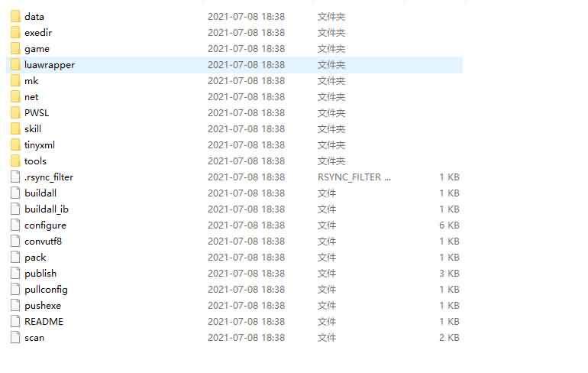Select the mk folder name
This screenshot has height=373, width=588.
point(31,81)
